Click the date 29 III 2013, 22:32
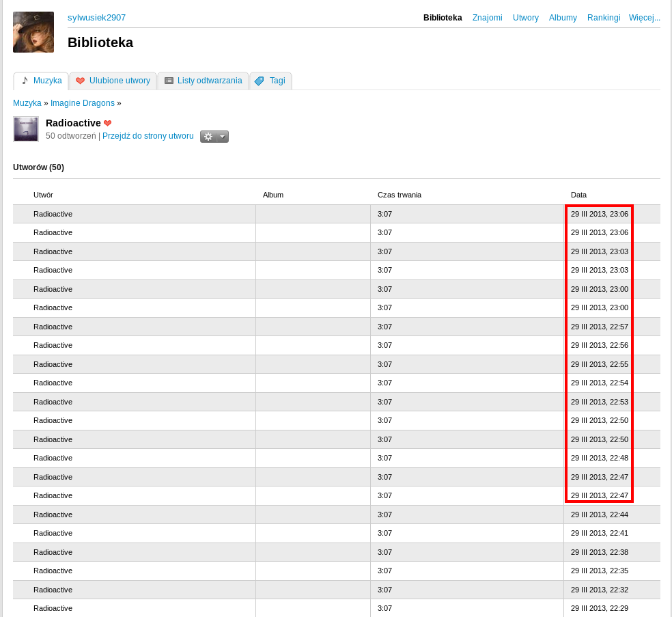The height and width of the screenshot is (617, 672). 600,590
